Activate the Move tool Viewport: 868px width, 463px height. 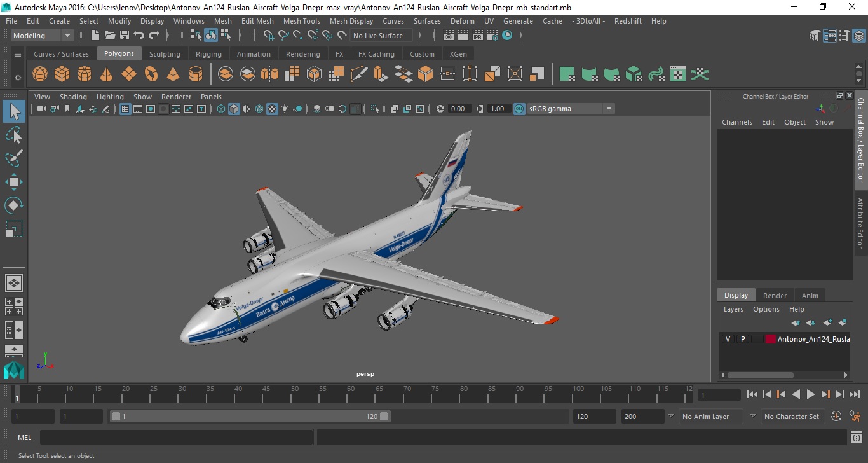pyautogui.click(x=14, y=182)
